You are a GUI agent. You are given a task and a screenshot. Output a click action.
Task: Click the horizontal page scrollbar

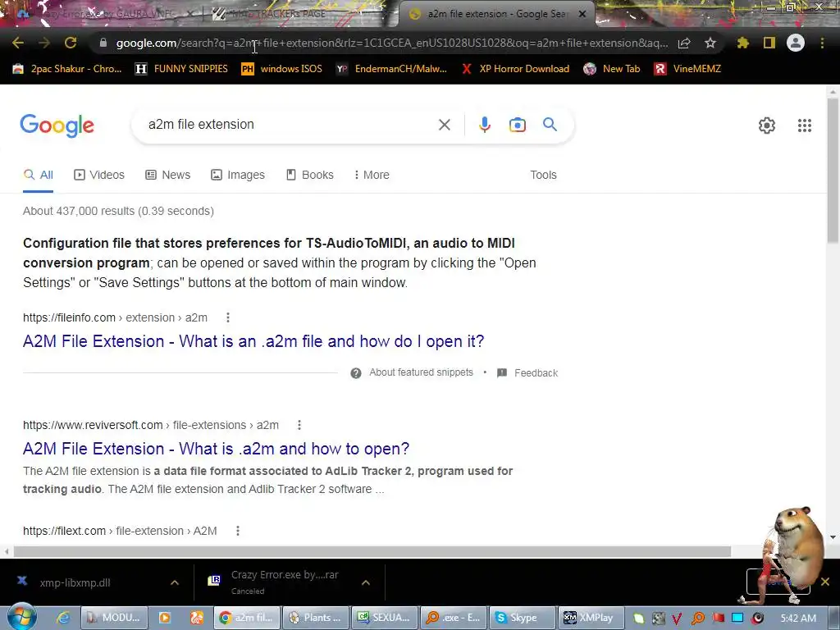point(372,551)
